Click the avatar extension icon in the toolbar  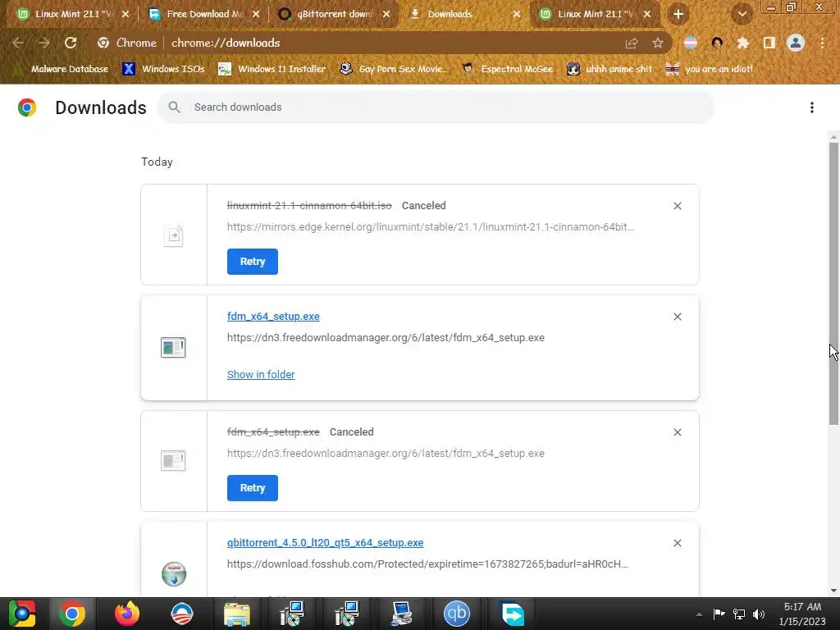click(x=717, y=43)
